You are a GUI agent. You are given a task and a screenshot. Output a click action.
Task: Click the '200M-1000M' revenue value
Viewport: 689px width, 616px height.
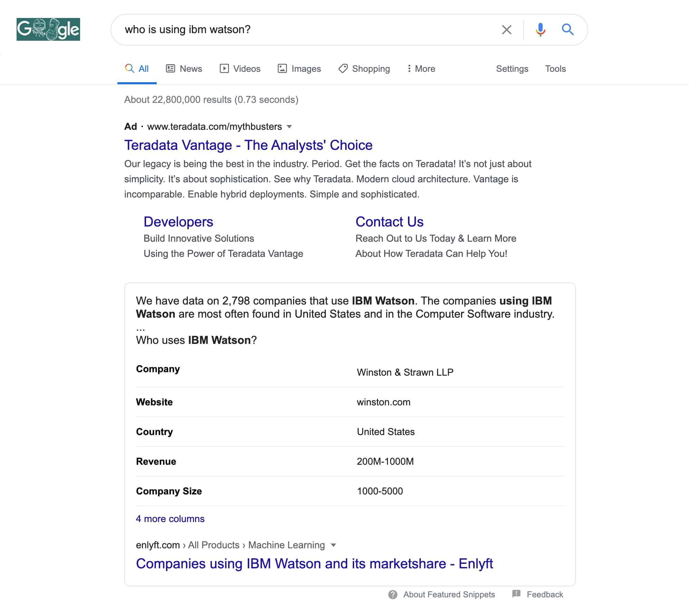click(385, 461)
